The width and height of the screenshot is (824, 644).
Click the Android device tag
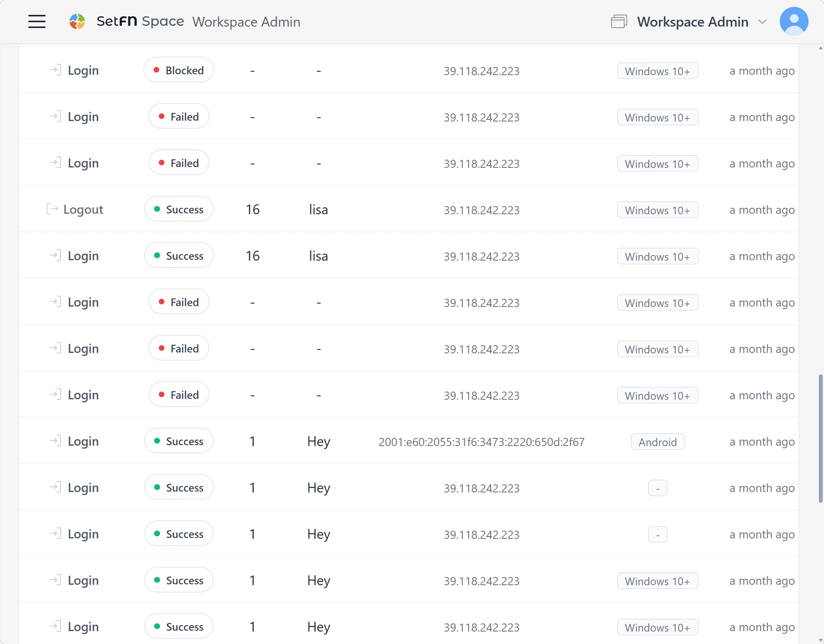pos(657,442)
